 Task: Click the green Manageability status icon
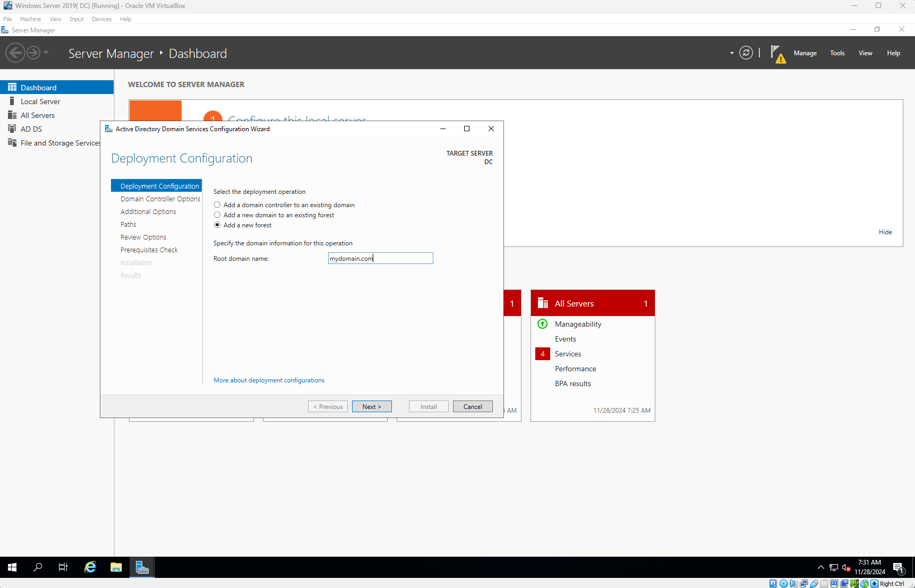(x=542, y=324)
